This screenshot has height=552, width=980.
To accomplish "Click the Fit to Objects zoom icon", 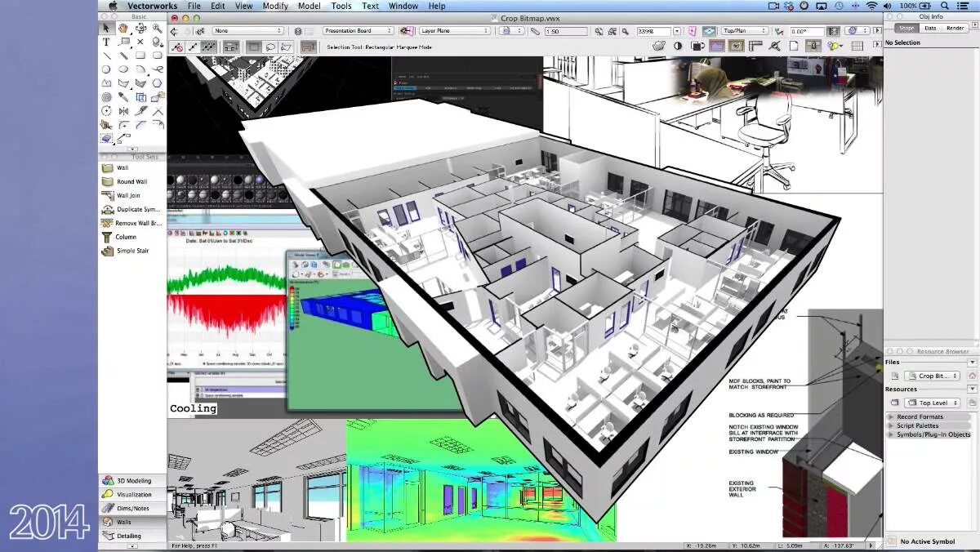I will click(612, 31).
